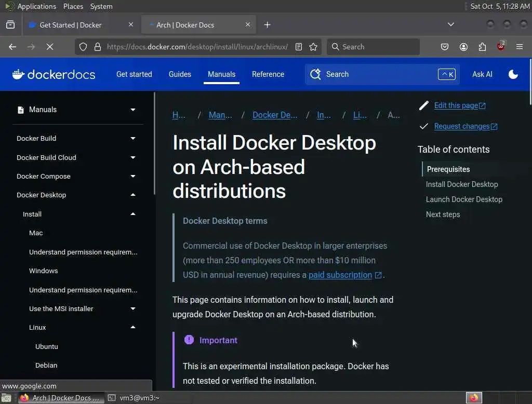The width and height of the screenshot is (532, 404).
Task: Collapse the Install section arrow
Action: pyautogui.click(x=133, y=214)
